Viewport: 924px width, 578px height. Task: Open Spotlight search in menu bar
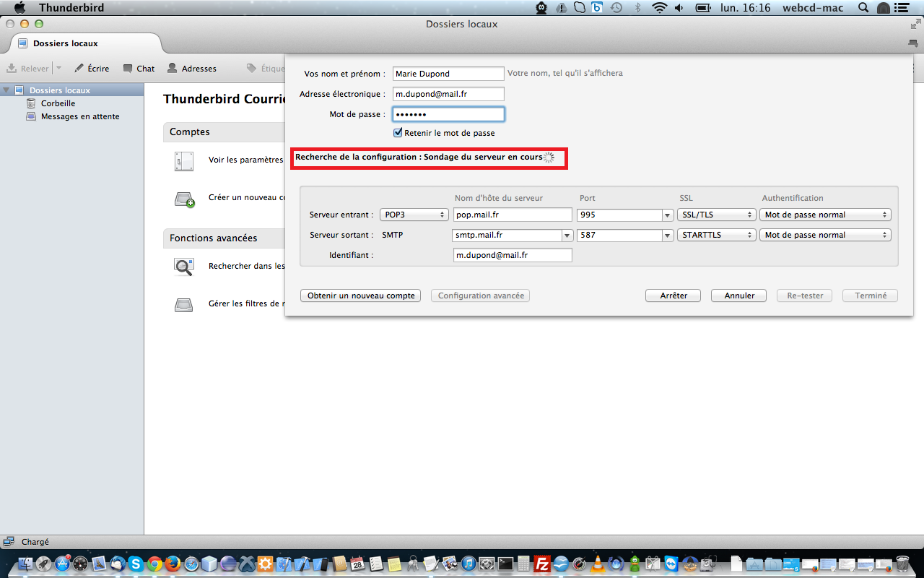863,8
